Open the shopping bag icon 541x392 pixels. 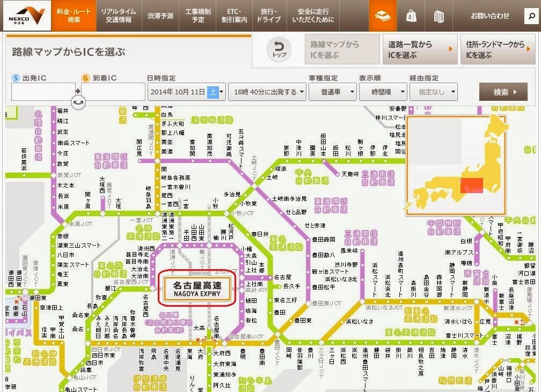coord(411,16)
